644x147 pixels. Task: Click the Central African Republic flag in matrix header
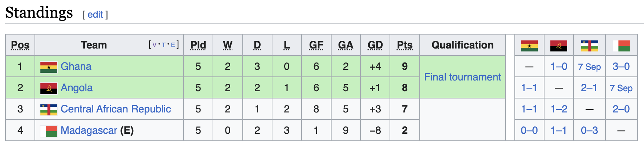pos(589,46)
